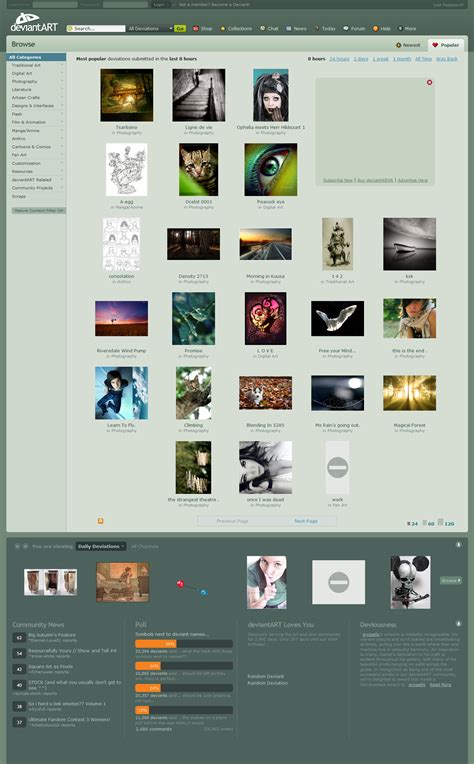Open the Daily Deviations channel dropdown
Viewport: 474px width, 764px height.
click(101, 546)
